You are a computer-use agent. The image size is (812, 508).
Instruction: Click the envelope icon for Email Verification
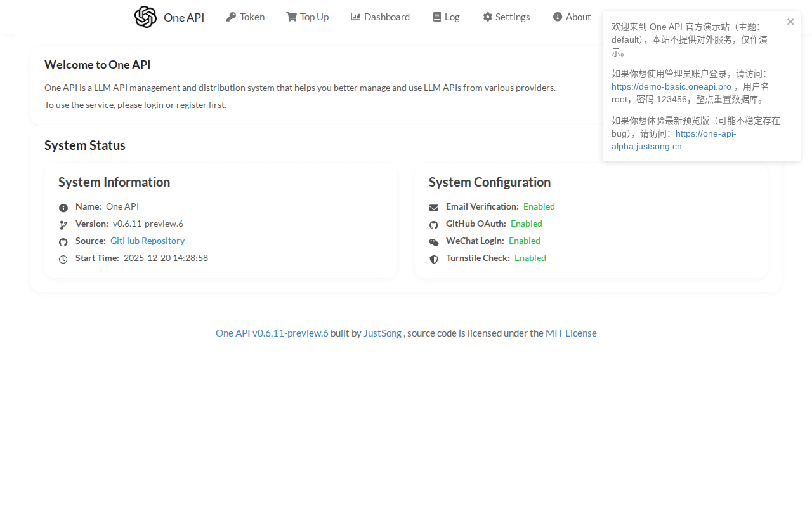[x=433, y=206]
